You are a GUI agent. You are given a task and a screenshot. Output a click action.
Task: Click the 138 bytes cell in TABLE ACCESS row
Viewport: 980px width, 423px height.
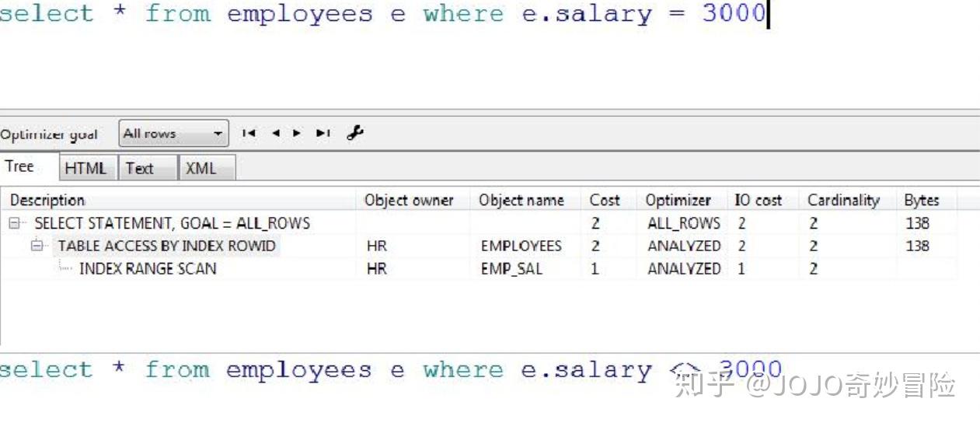[917, 246]
